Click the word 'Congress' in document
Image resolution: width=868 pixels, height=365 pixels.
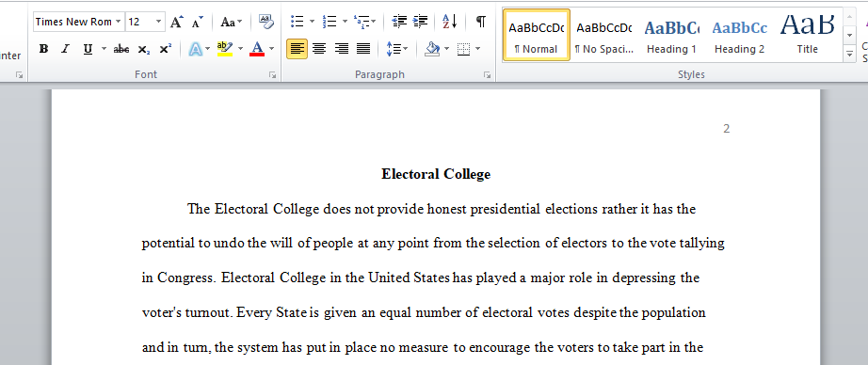tap(185, 278)
